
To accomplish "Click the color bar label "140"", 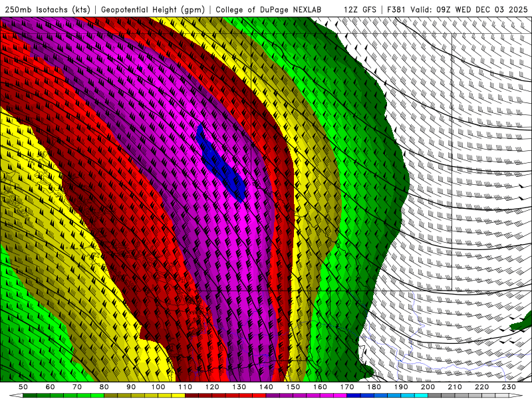I will pyautogui.click(x=266, y=387).
